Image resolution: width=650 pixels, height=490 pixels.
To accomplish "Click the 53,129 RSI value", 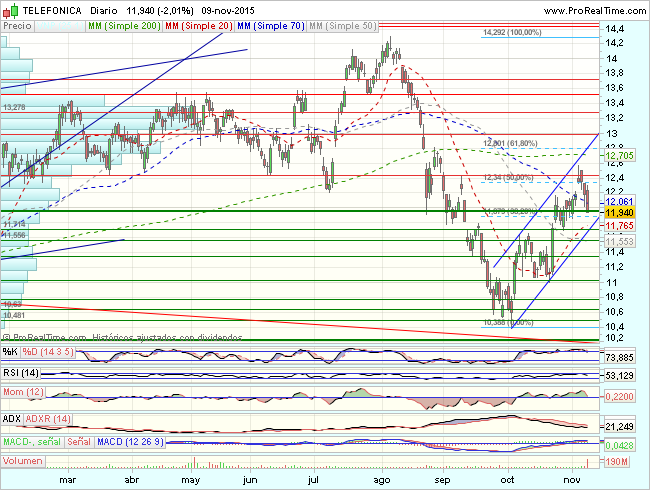I will point(620,376).
